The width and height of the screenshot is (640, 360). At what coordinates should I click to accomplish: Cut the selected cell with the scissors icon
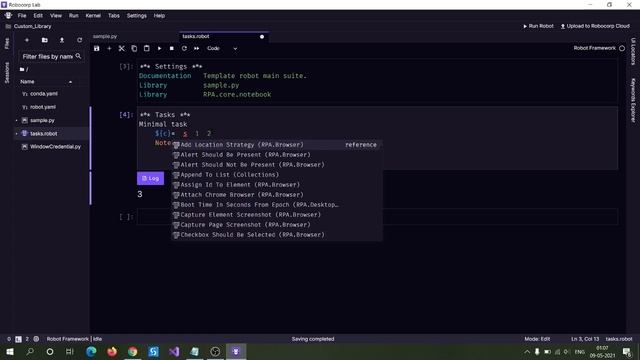[x=122, y=48]
